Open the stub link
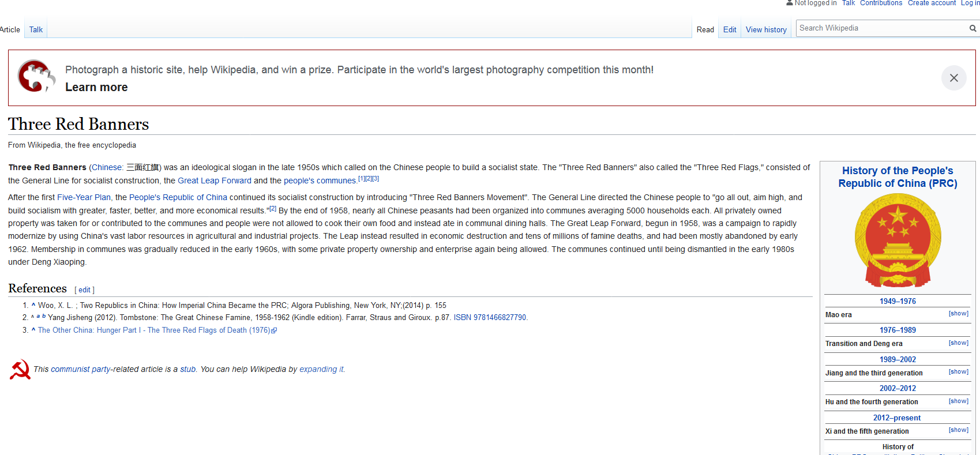 click(187, 370)
